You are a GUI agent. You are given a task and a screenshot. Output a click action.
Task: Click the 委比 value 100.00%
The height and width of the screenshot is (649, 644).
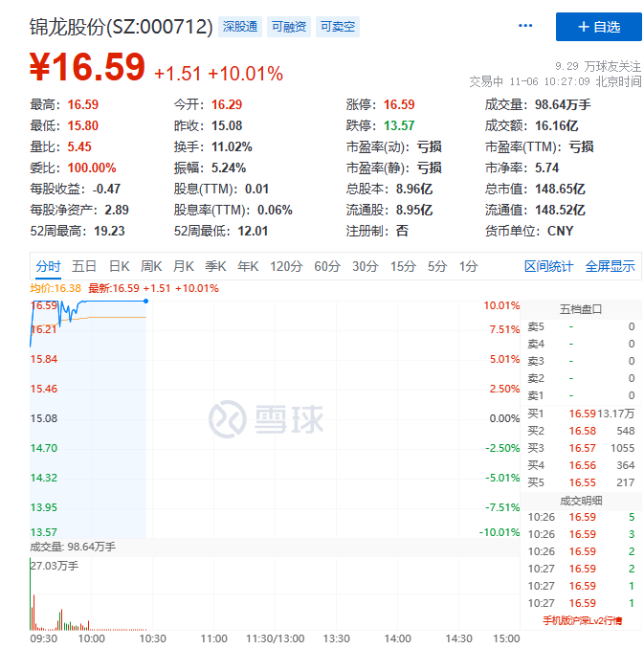coord(92,168)
